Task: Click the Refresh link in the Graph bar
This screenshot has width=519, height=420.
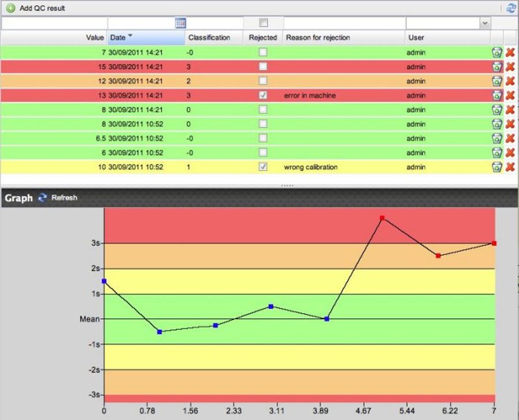Action: pyautogui.click(x=65, y=198)
